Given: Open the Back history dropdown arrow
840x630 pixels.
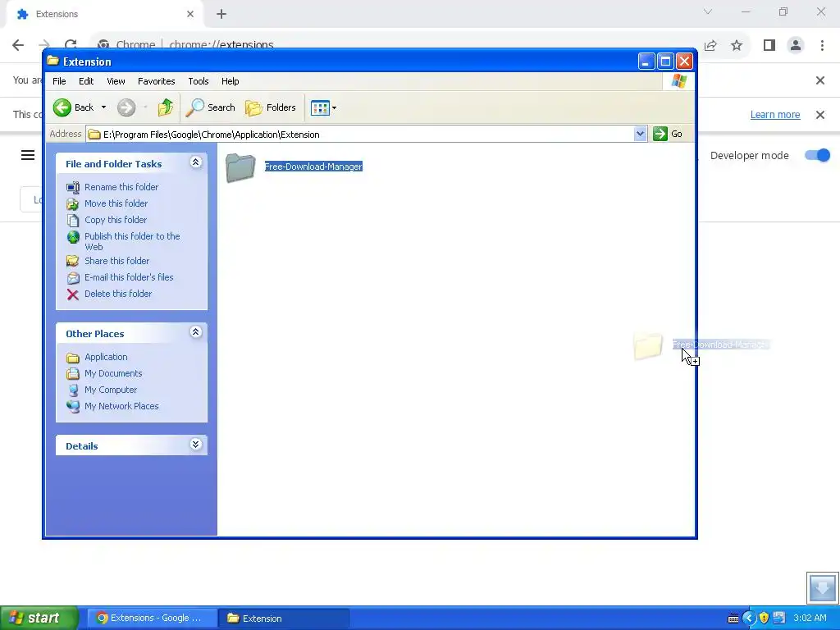Looking at the screenshot, I should (104, 107).
